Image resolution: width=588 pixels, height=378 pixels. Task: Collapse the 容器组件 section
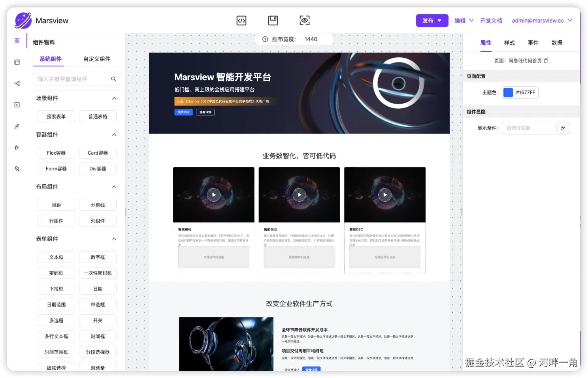114,134
